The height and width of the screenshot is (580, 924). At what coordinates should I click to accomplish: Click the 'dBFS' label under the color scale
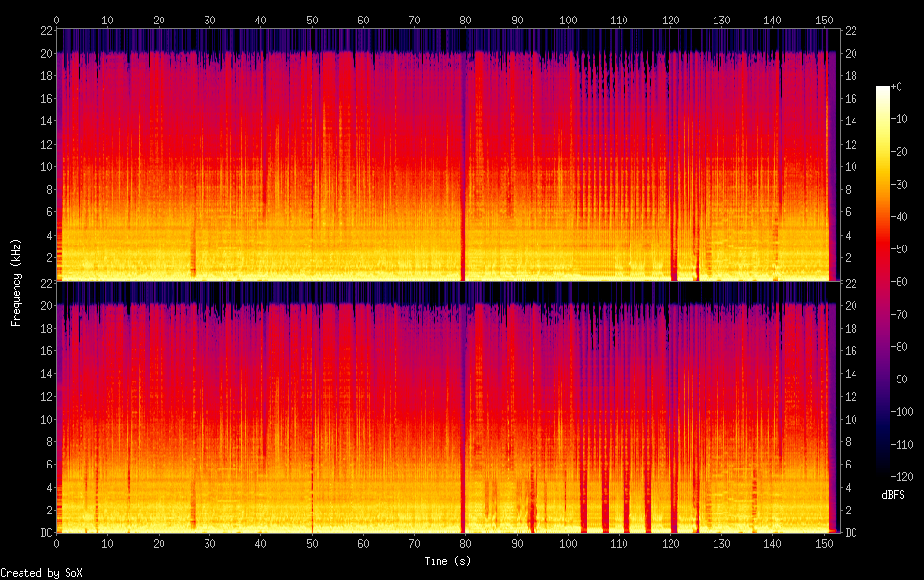coord(891,497)
